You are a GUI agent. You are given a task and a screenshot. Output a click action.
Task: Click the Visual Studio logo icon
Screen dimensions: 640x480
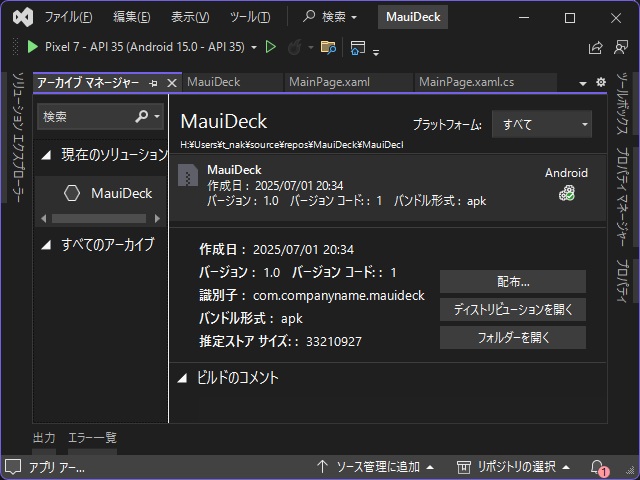(x=23, y=17)
